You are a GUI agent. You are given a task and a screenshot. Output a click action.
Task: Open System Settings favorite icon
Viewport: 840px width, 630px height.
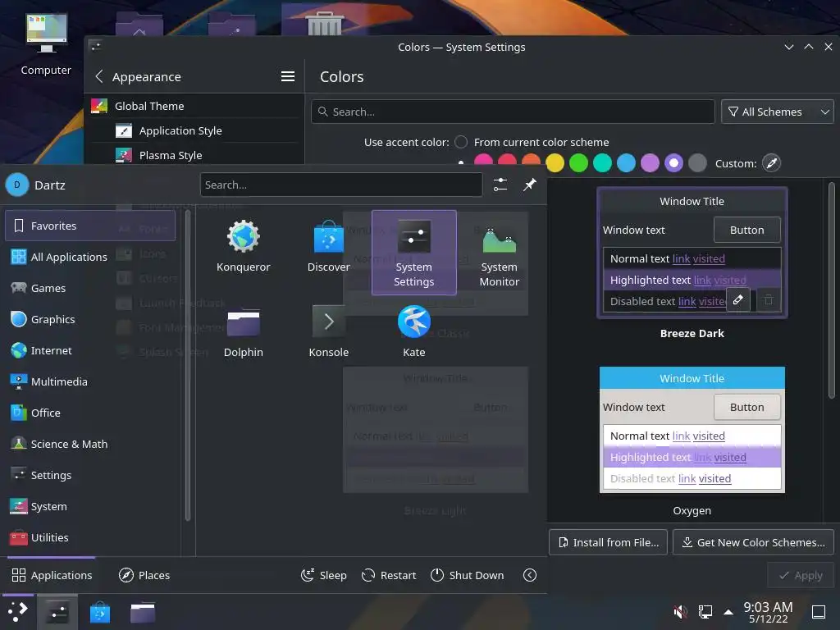click(x=413, y=253)
